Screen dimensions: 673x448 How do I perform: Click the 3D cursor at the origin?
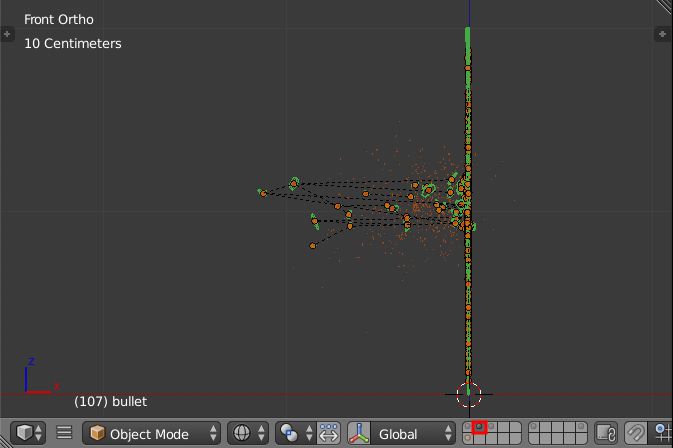[469, 394]
